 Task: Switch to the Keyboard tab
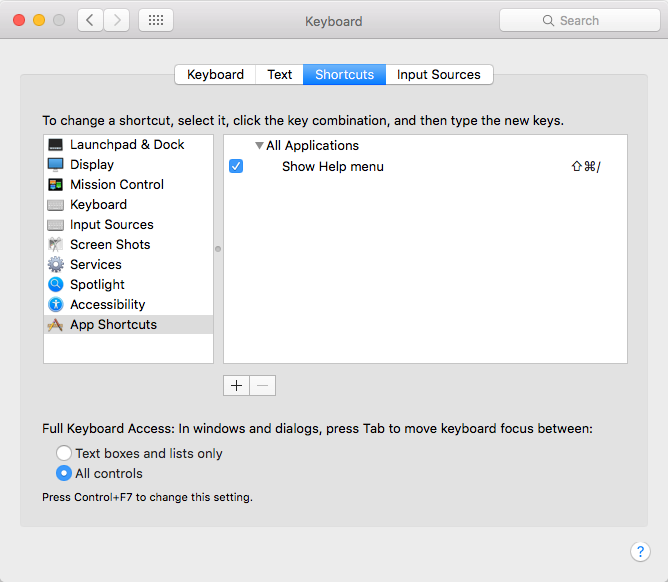(x=215, y=75)
